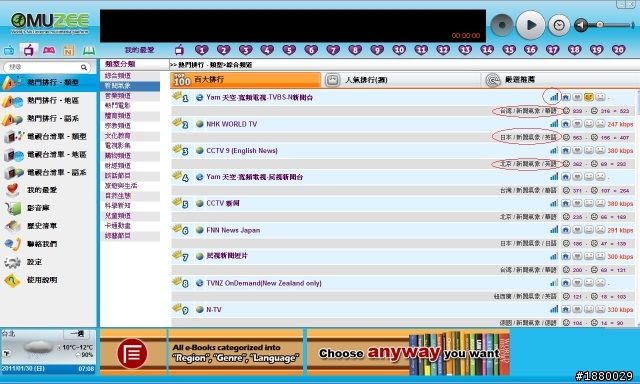Screen dimensions: 640x384
Task: Start playback with the play button
Action: (530, 25)
